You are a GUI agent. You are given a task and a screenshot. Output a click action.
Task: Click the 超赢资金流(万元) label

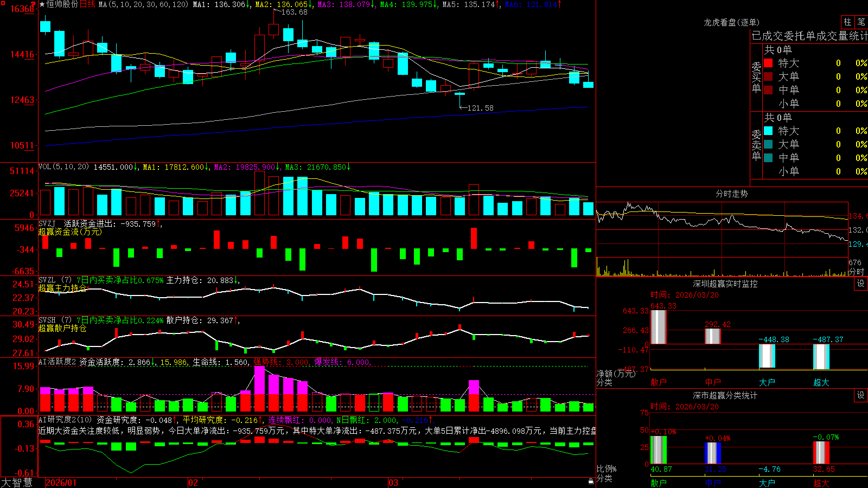(70, 232)
